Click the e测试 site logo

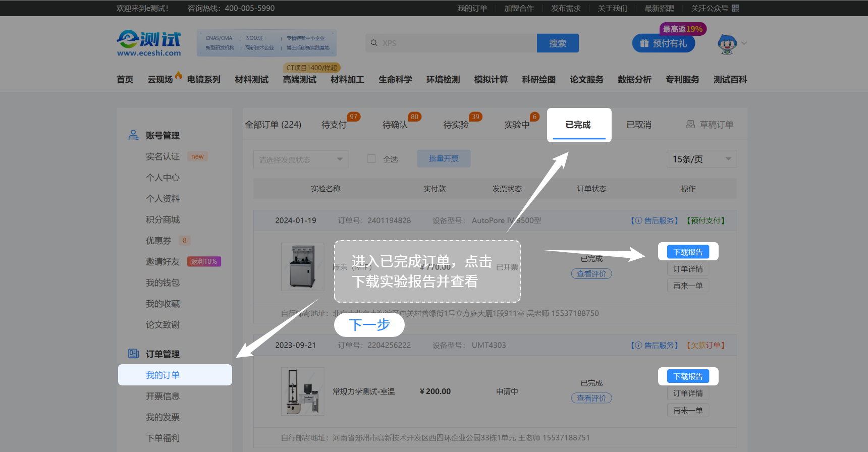149,43
